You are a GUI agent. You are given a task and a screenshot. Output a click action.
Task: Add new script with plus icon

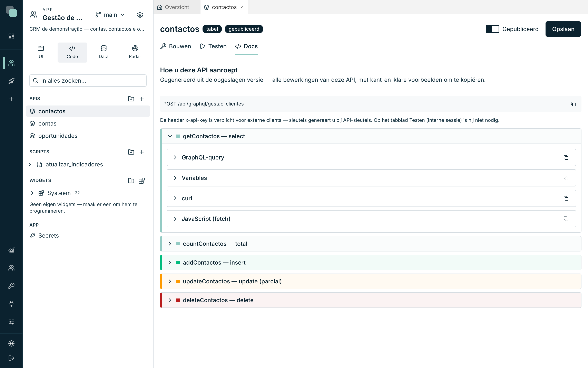tap(142, 152)
